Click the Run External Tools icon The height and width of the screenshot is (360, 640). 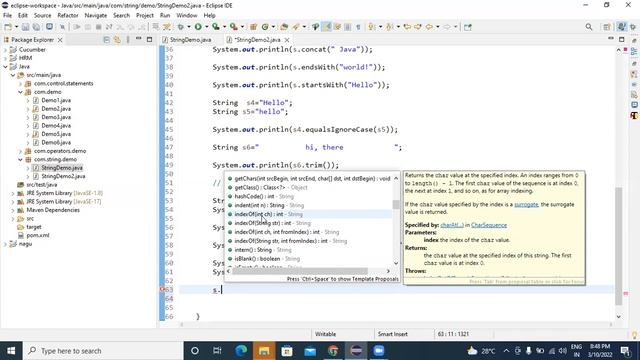(x=233, y=27)
